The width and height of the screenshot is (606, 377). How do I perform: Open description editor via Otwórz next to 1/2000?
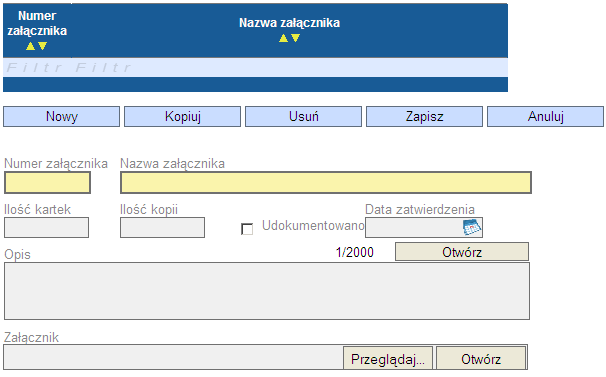tap(462, 252)
